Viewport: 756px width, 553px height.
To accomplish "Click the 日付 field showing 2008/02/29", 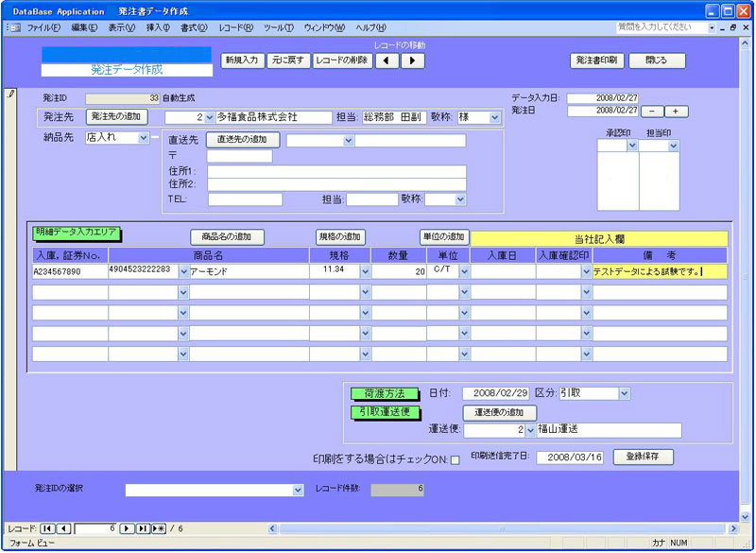I will [x=495, y=393].
